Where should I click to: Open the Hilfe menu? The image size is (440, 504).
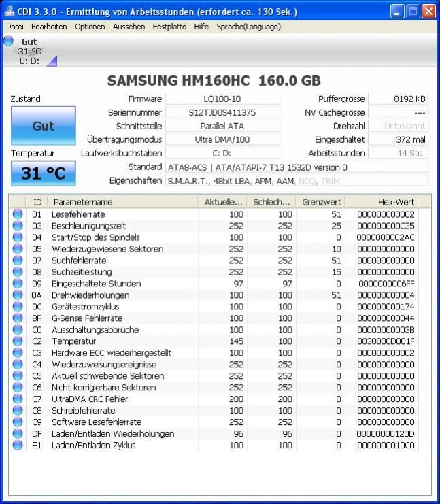pos(201,27)
